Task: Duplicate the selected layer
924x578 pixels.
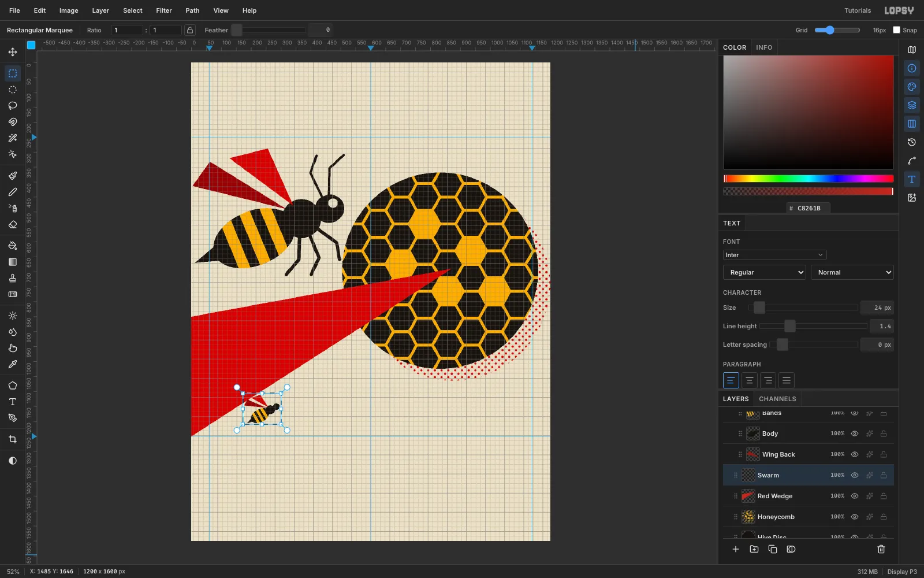Action: click(x=773, y=549)
